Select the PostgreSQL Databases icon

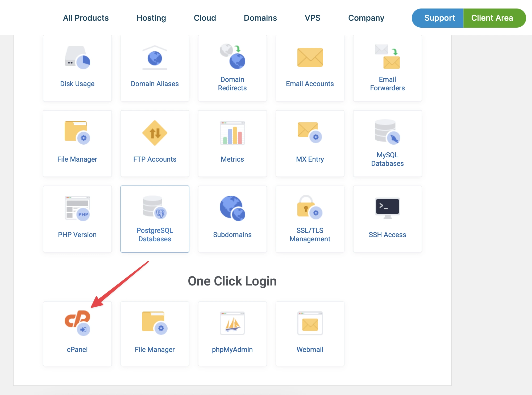(x=155, y=207)
